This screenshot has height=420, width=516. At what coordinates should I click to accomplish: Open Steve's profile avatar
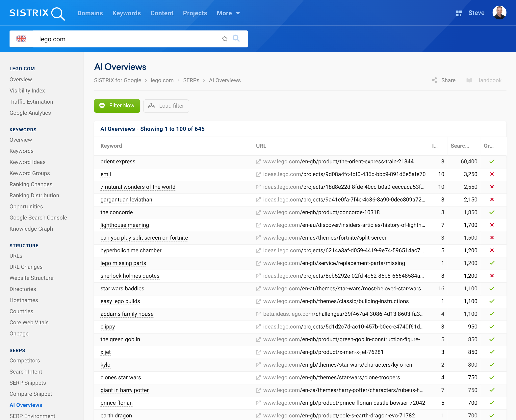499,13
